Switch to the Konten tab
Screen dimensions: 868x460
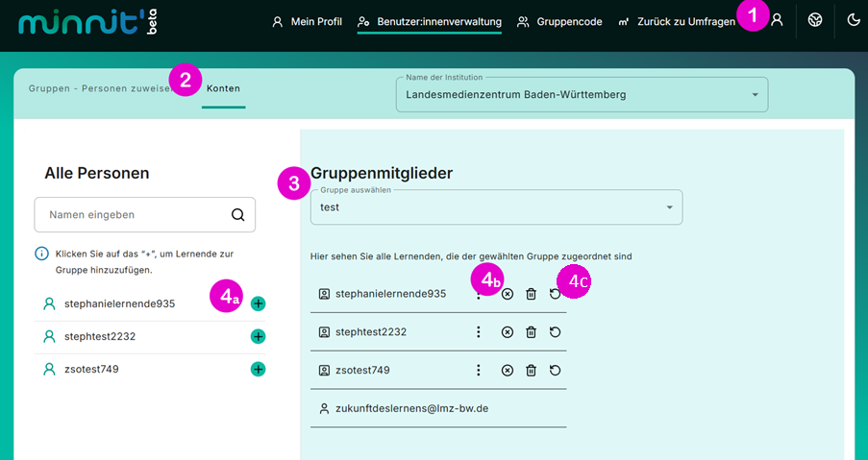(223, 88)
